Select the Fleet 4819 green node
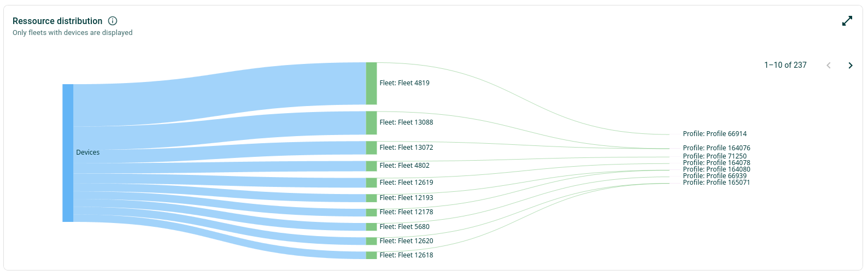This screenshot has height=276, width=868. coord(372,83)
